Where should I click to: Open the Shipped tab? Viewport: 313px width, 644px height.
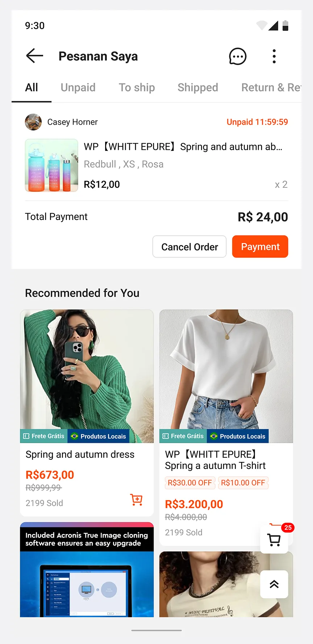(198, 88)
